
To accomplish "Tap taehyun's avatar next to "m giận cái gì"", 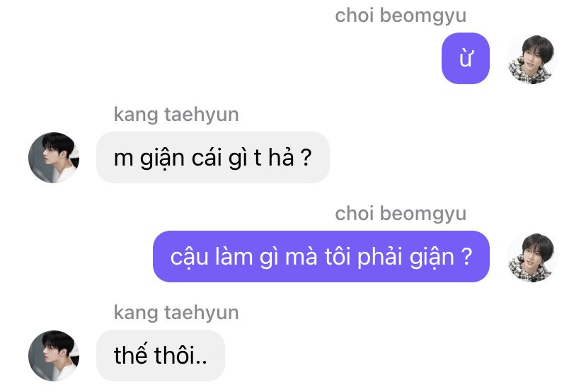I will click(54, 158).
